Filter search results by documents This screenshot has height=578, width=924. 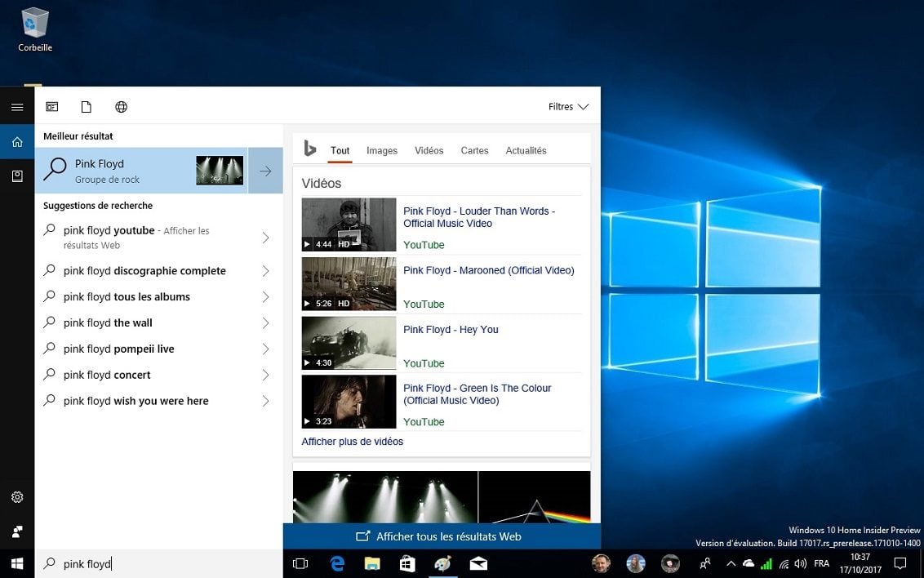coord(86,107)
